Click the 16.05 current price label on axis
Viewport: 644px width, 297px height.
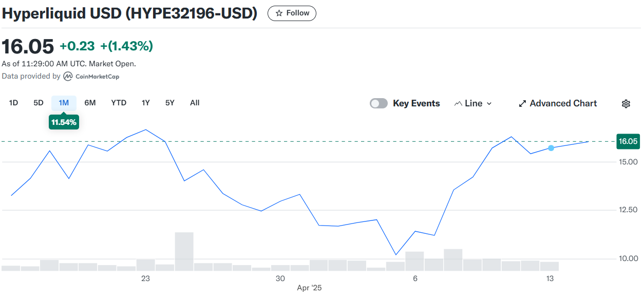click(628, 141)
